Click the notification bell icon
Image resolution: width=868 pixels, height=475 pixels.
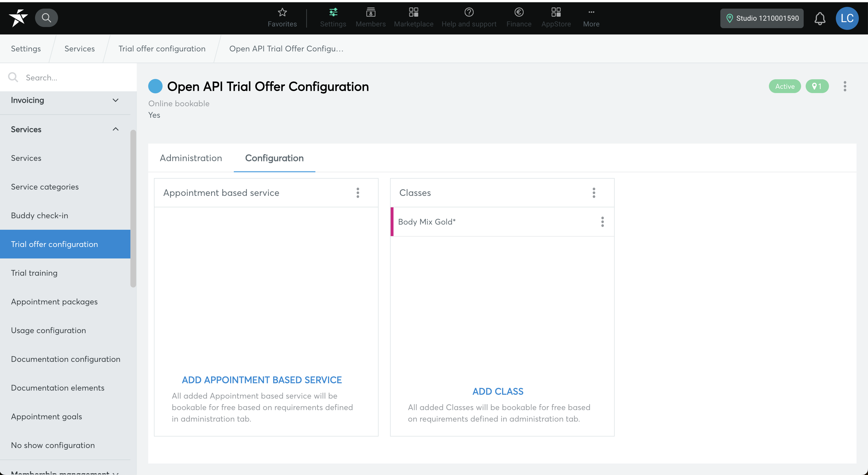(820, 18)
